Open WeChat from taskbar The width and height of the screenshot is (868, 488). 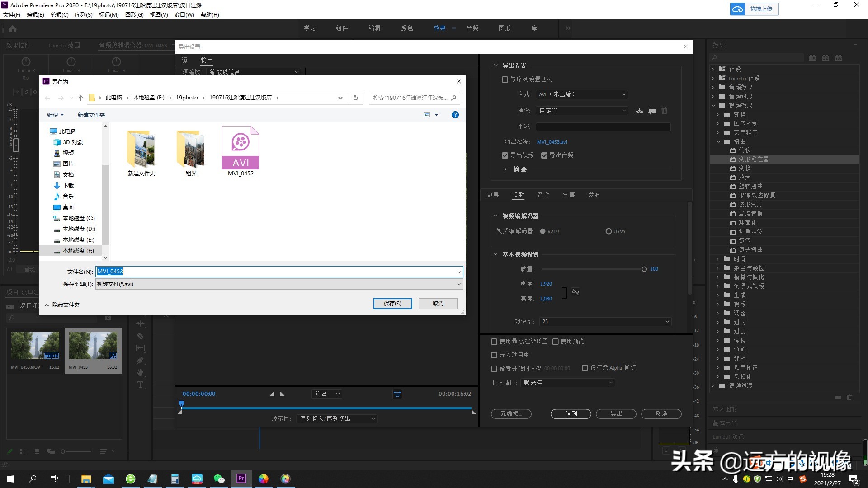click(219, 479)
